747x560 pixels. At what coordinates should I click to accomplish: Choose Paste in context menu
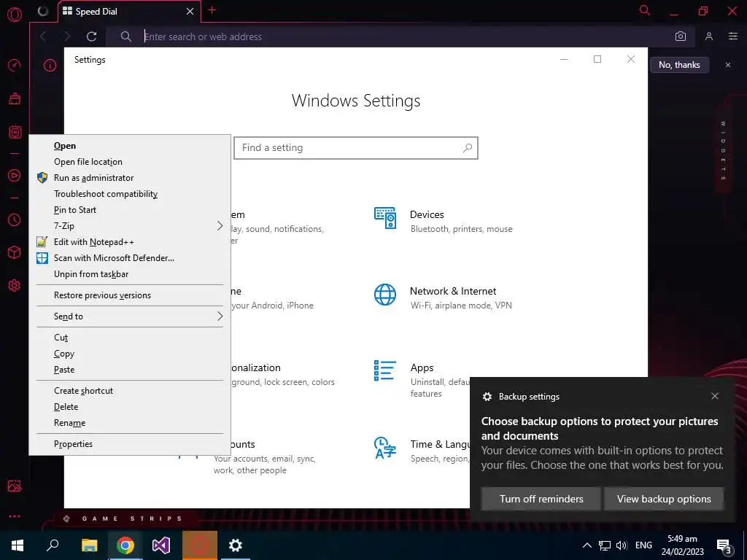(x=130, y=370)
